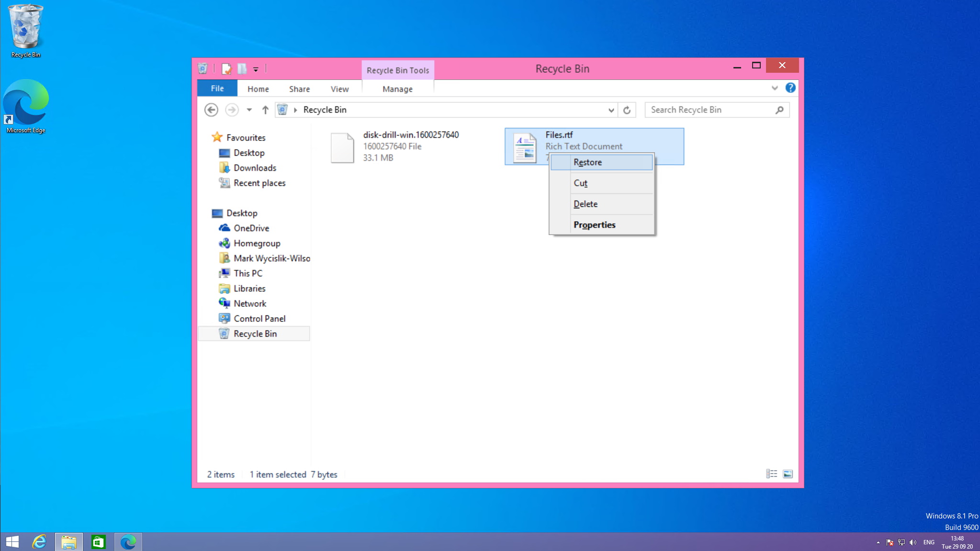
Task: Open the address bar history dropdown
Action: pyautogui.click(x=611, y=110)
